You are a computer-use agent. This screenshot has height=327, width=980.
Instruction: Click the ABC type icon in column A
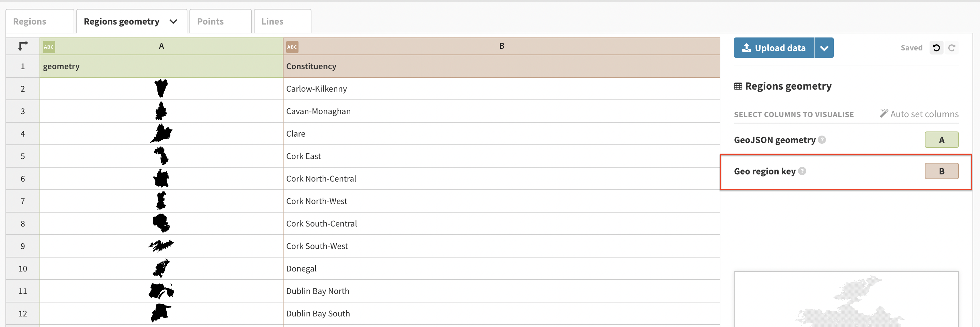[x=49, y=47]
